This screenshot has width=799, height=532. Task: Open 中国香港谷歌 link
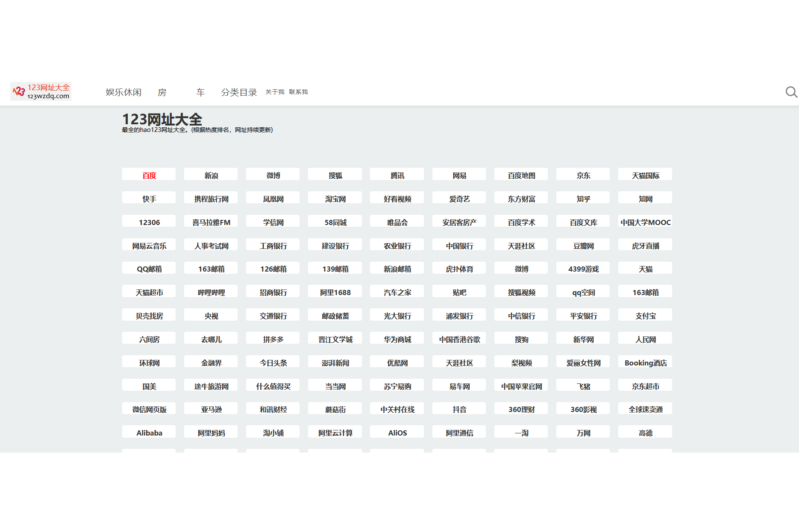coord(459,339)
